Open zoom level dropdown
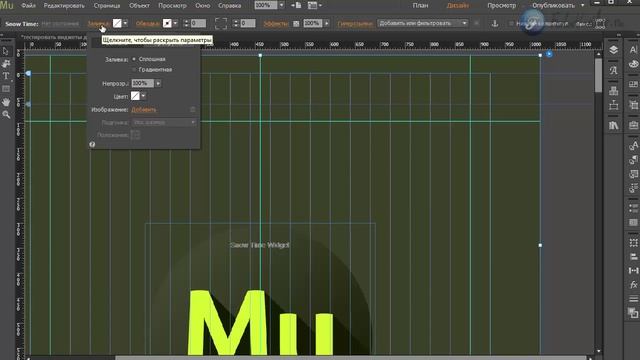 click(281, 5)
